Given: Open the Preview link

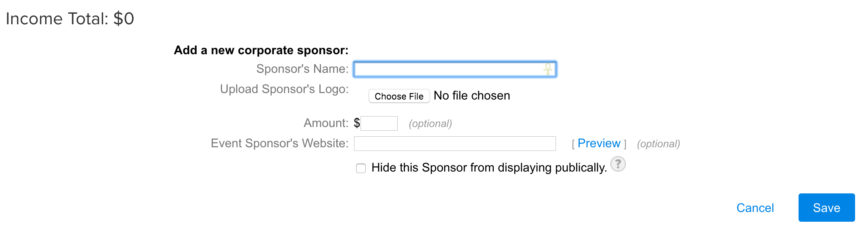Looking at the screenshot, I should click(x=599, y=143).
